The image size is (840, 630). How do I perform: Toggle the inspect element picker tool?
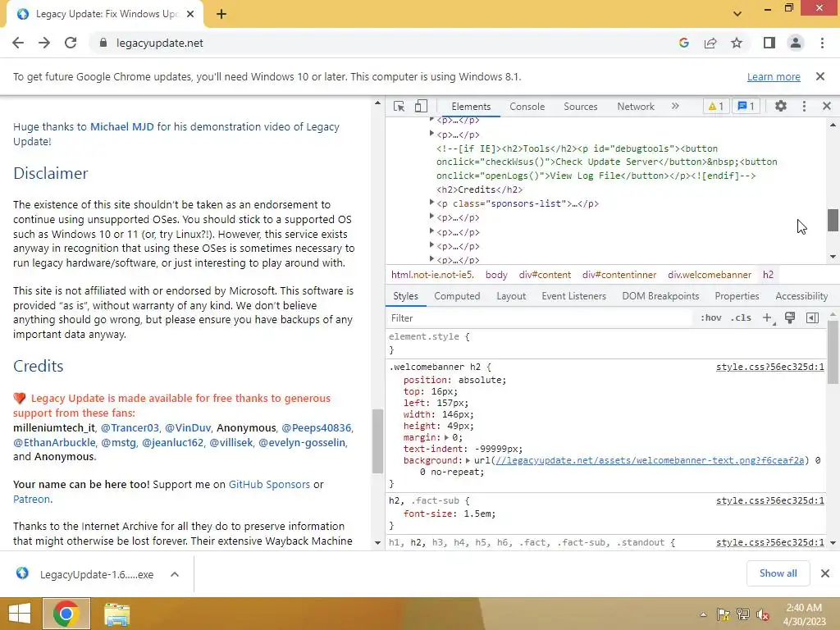click(x=399, y=106)
